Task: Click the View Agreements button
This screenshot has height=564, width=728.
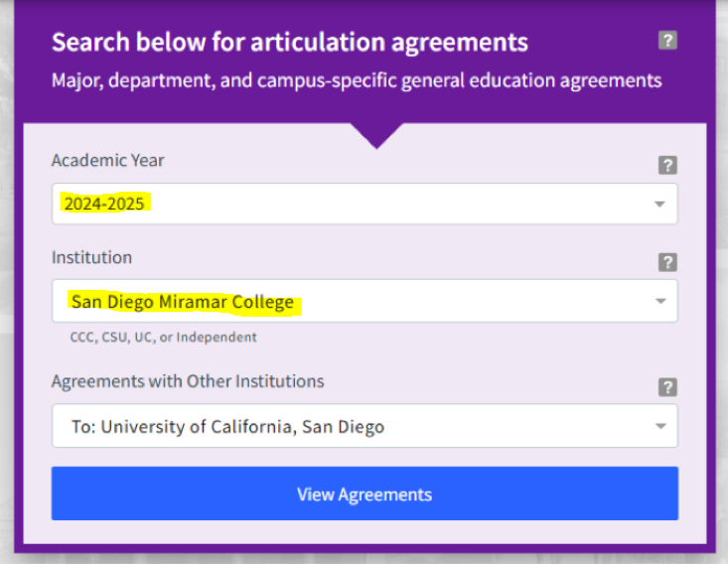Action: 364,493
